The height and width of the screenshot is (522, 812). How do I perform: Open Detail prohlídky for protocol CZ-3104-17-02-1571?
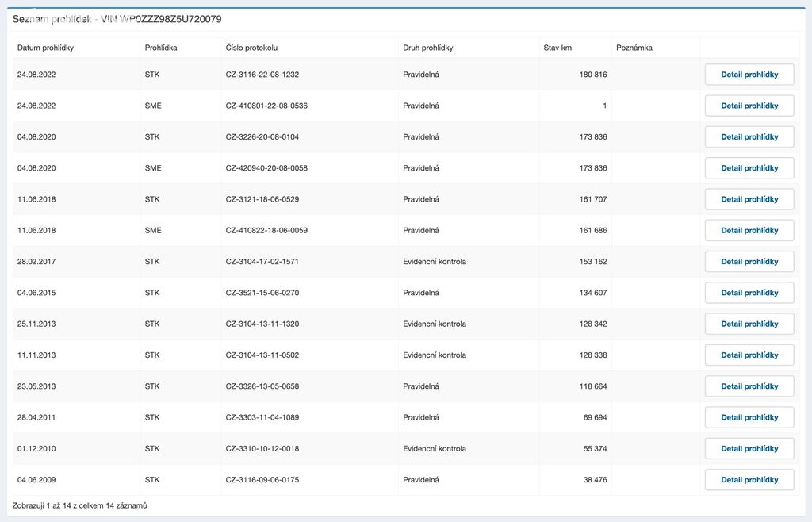[749, 262]
